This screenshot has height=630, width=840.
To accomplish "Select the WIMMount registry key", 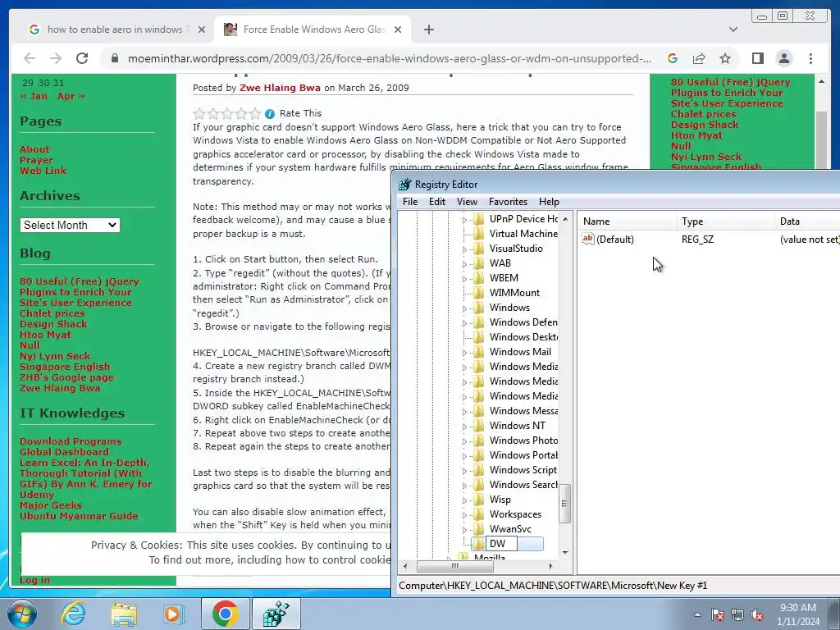I will 514,293.
